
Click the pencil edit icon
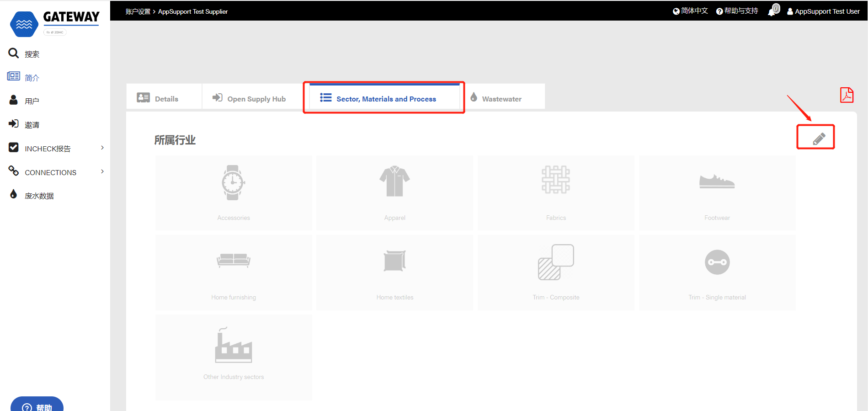coord(819,139)
